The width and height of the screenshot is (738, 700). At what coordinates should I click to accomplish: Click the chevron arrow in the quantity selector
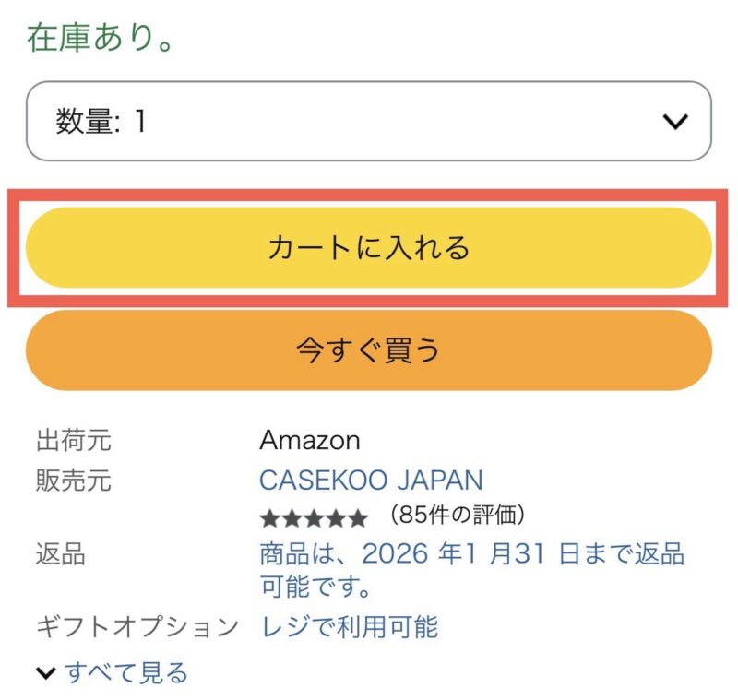676,121
